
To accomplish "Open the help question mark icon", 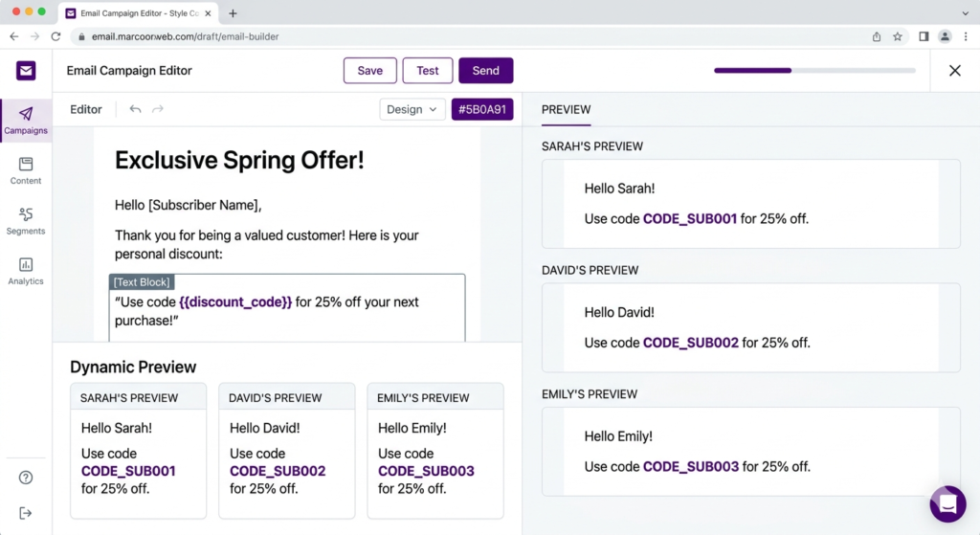I will click(26, 478).
